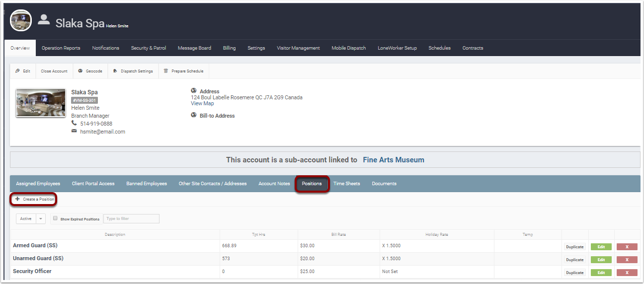
Task: Click Duplicate for Unarmed Guard (SS)
Action: [x=575, y=260]
